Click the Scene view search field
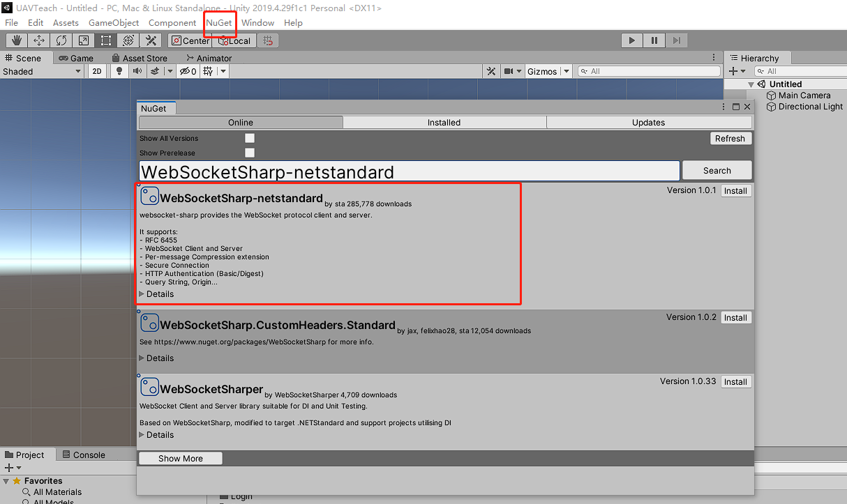This screenshot has width=847, height=504. click(649, 71)
